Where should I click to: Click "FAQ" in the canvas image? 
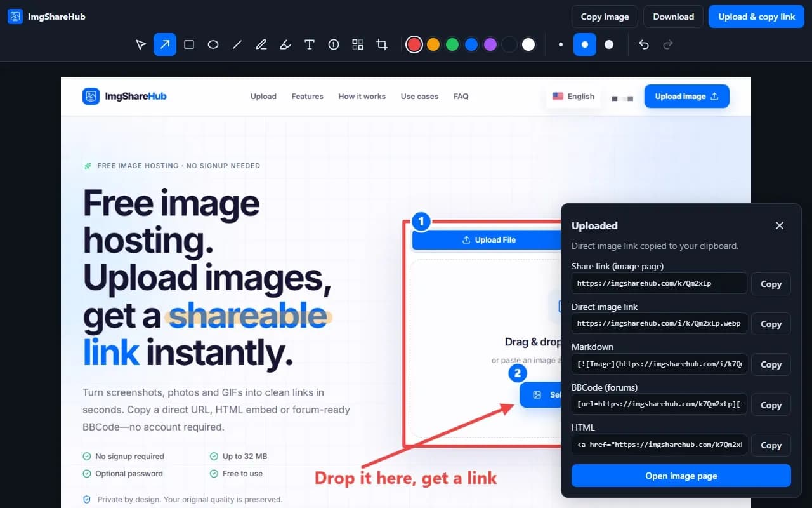pyautogui.click(x=461, y=97)
